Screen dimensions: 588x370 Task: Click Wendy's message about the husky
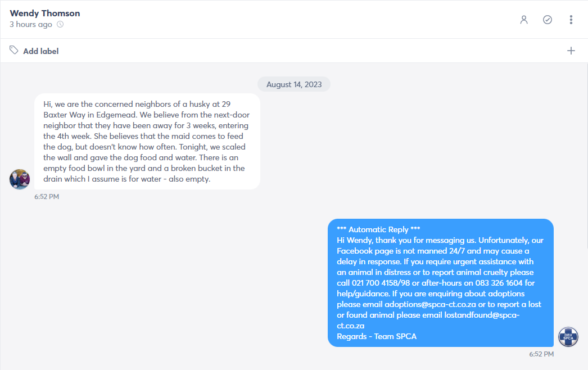pos(147,142)
